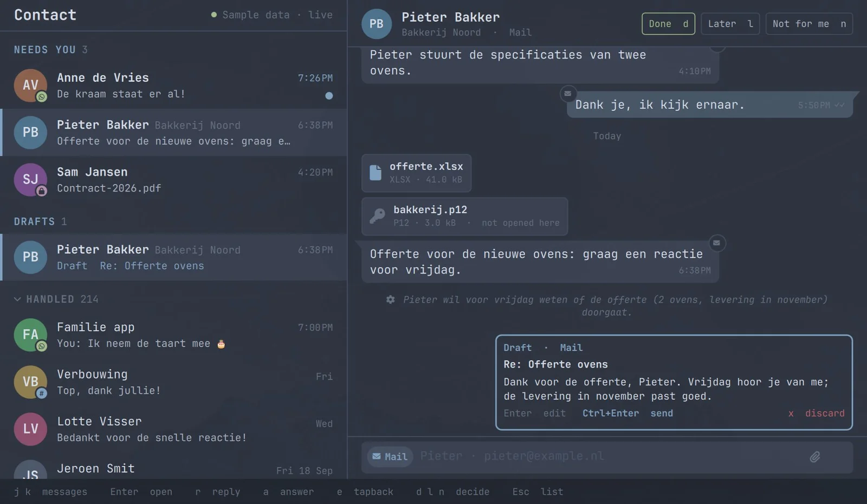
Task: Click the Verbouwing VB avatar
Action: (30, 382)
